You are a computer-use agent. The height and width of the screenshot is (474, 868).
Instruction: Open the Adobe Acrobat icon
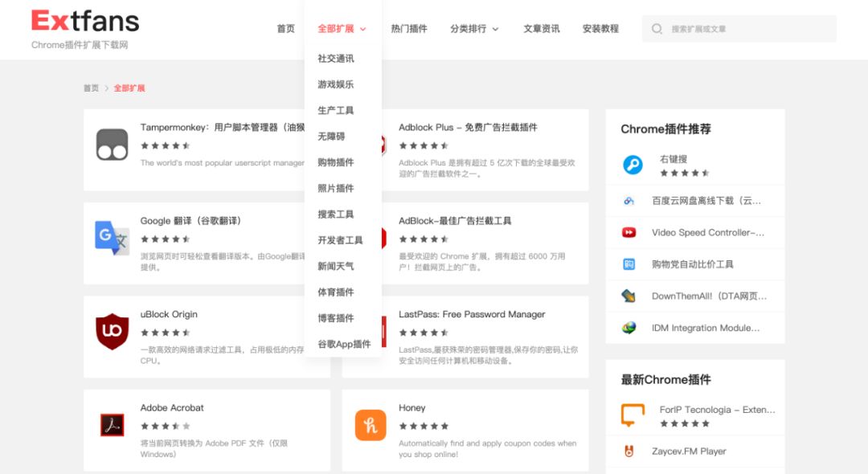(112, 425)
